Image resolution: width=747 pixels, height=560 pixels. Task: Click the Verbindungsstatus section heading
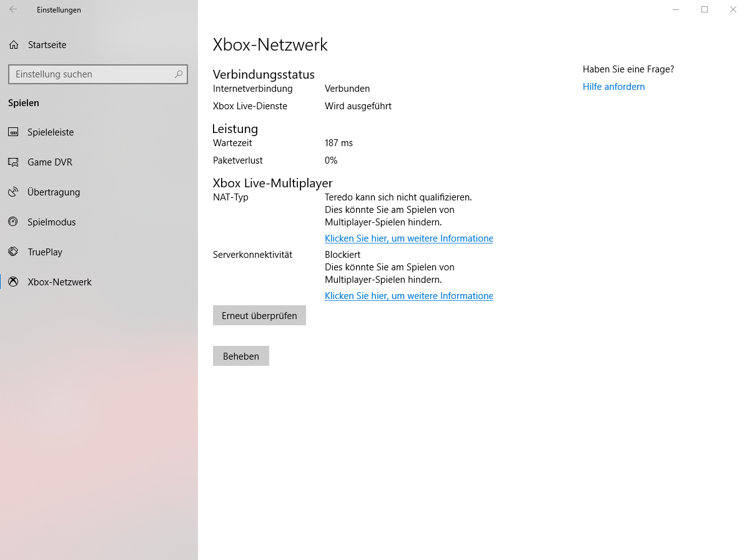tap(264, 75)
